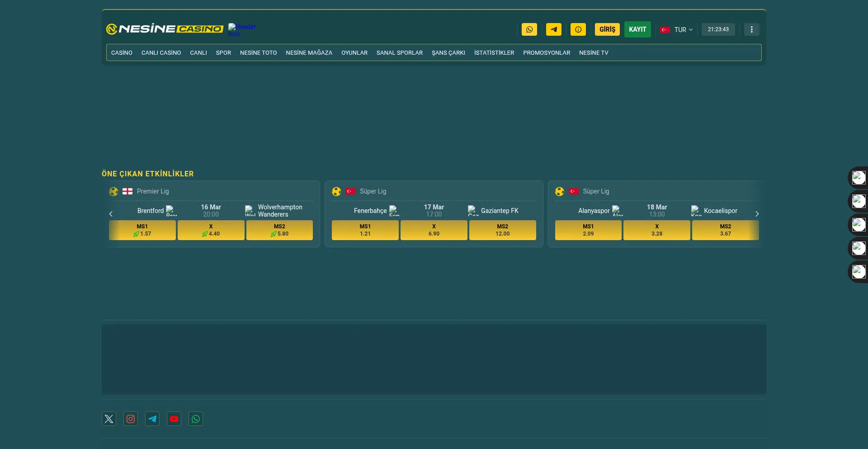Viewport: 868px width, 449px height.
Task: Click the green KAYIT register button
Action: 637,29
